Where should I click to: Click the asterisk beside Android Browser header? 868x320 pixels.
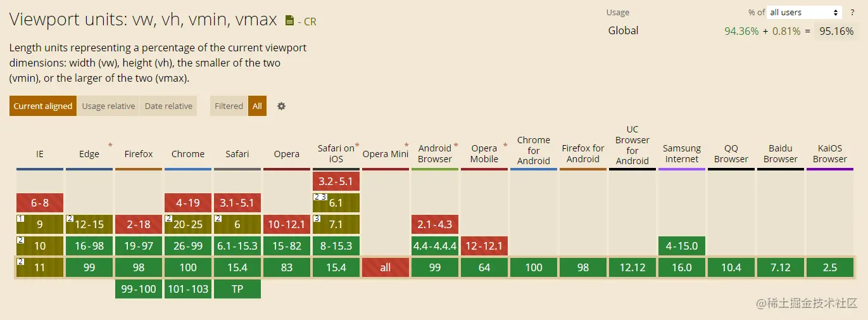pyautogui.click(x=456, y=146)
